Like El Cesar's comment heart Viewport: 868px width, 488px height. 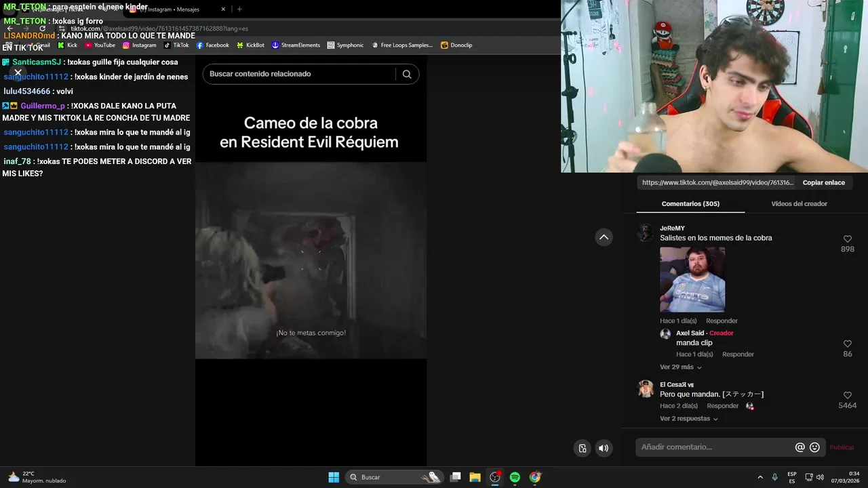click(x=847, y=395)
